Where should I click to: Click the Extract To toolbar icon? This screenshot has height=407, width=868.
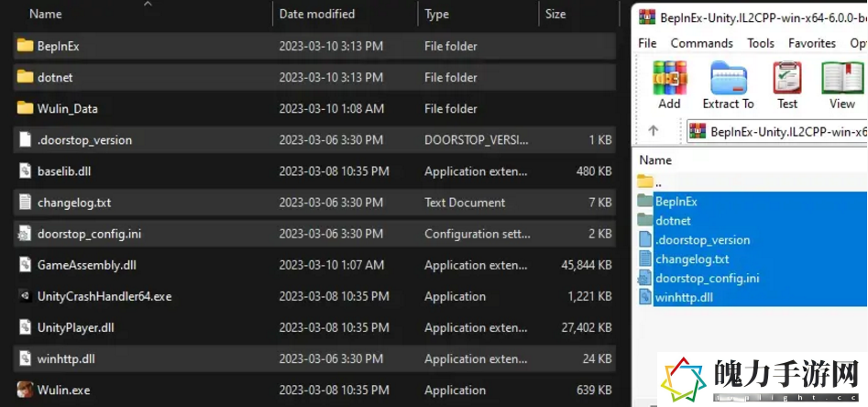point(728,78)
